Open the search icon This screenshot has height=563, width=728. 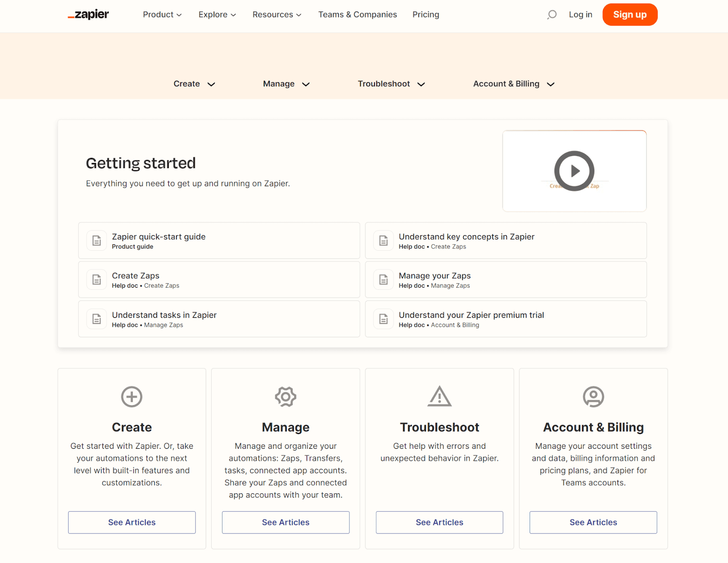coord(551,15)
